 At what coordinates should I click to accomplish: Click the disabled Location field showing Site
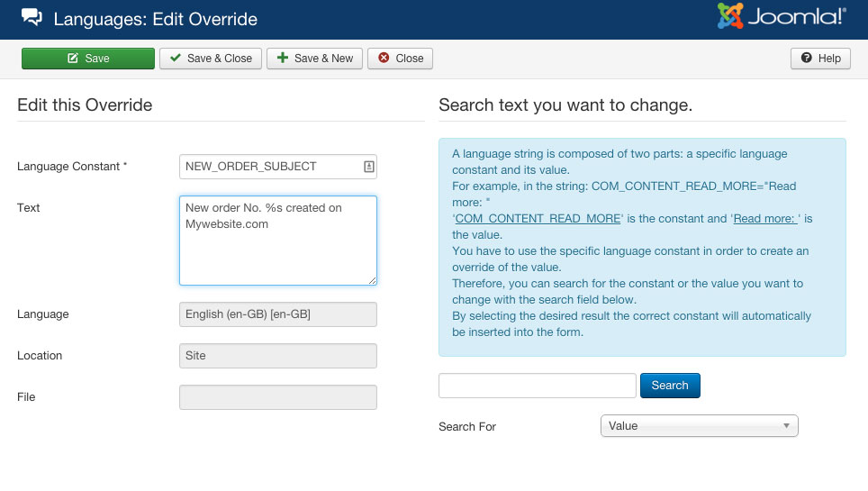278,356
